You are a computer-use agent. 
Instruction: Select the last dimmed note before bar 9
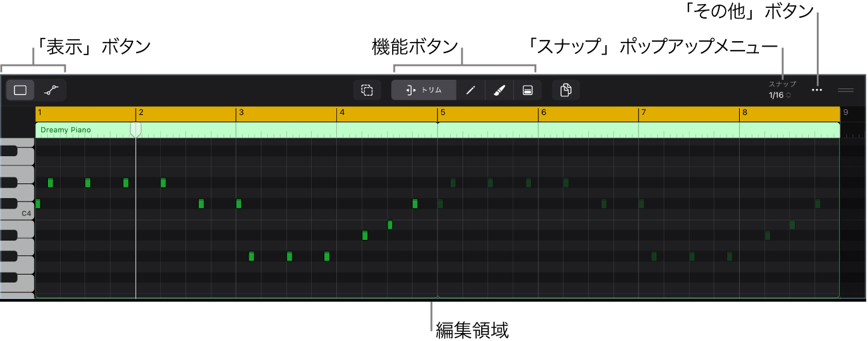817,203
